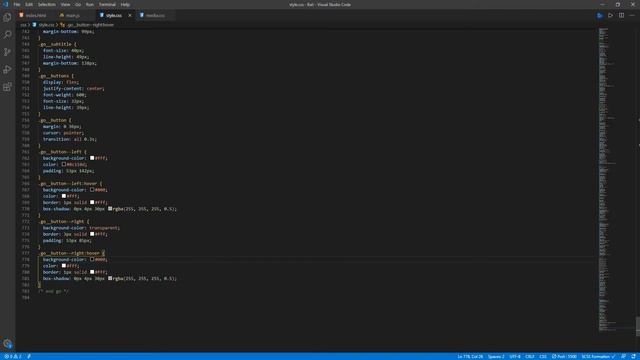Open the Selection menu
The height and width of the screenshot is (360, 640).
click(47, 4)
